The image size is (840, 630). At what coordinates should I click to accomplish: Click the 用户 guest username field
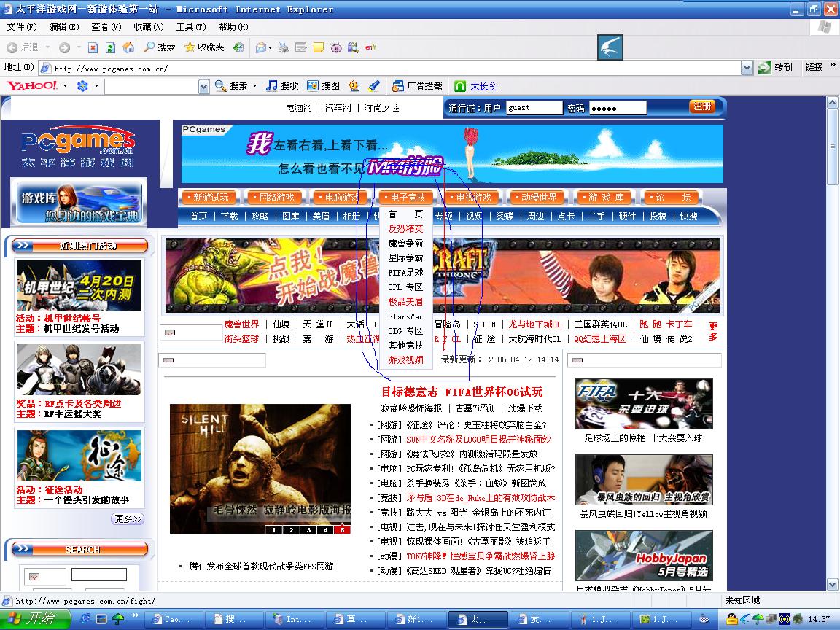click(x=534, y=108)
